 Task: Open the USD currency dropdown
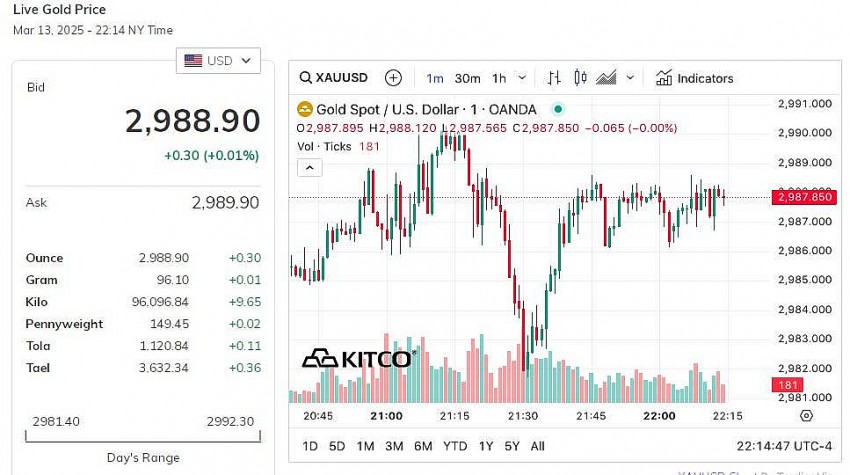click(218, 61)
